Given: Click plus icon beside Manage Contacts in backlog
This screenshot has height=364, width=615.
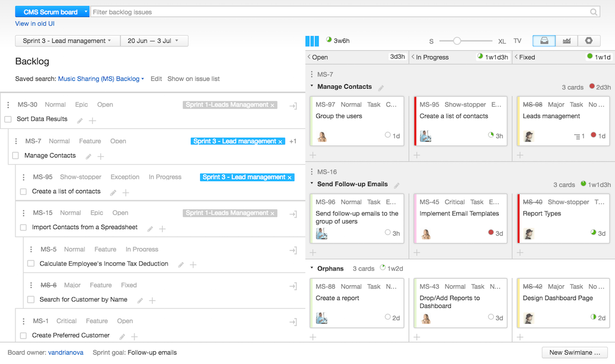Looking at the screenshot, I should click(101, 156).
